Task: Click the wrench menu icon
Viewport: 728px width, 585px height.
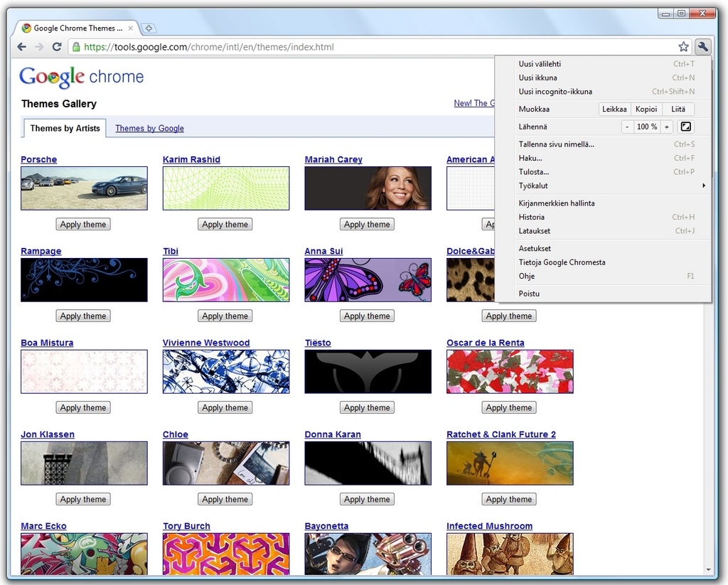Action: coord(702,47)
